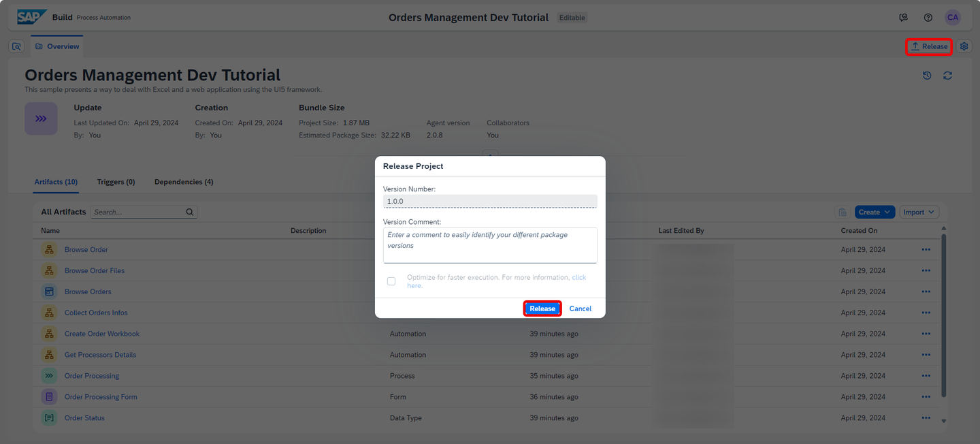Click the Last Edited By column header
The height and width of the screenshot is (444, 980).
click(x=681, y=231)
